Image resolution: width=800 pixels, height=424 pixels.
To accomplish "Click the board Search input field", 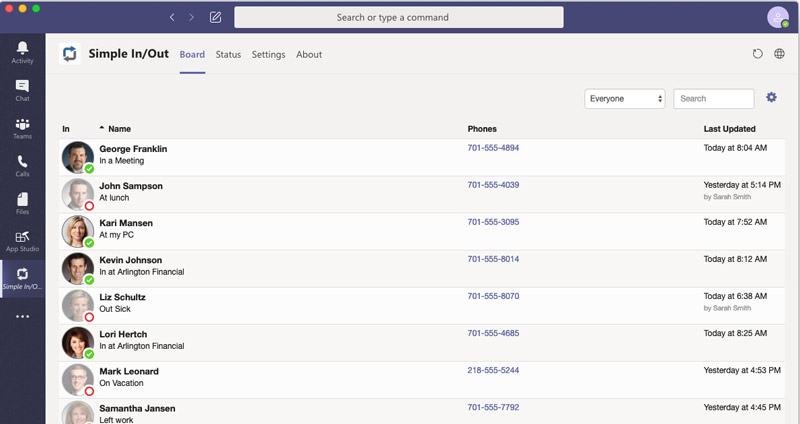I will click(x=713, y=99).
